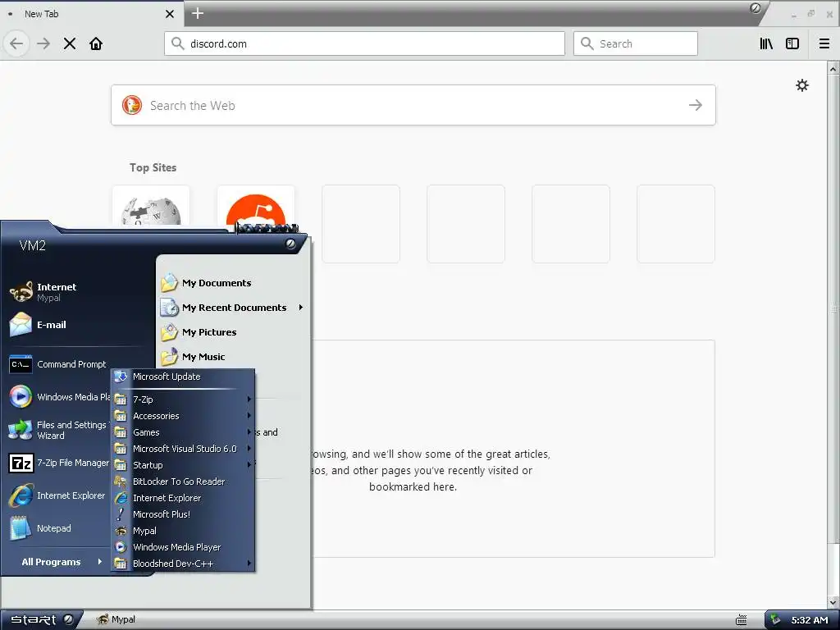Launch Mypal from All Programs list
The width and height of the screenshot is (840, 630).
pos(183,531)
